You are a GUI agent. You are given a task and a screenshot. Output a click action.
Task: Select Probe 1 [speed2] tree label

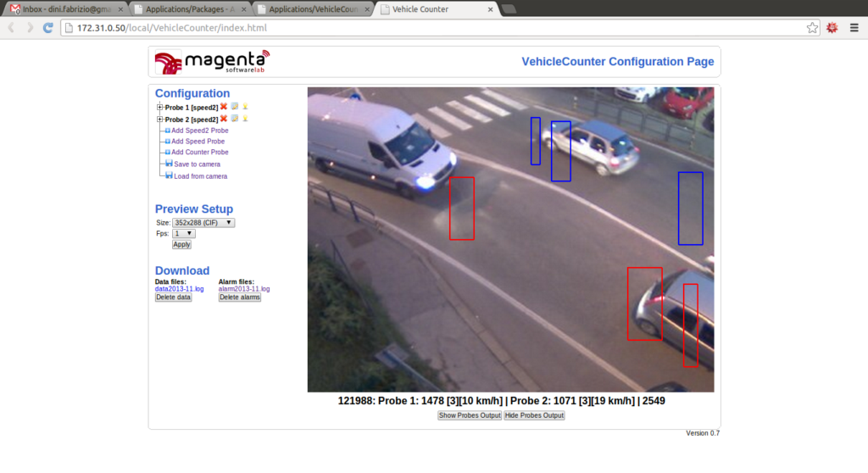[x=192, y=108]
